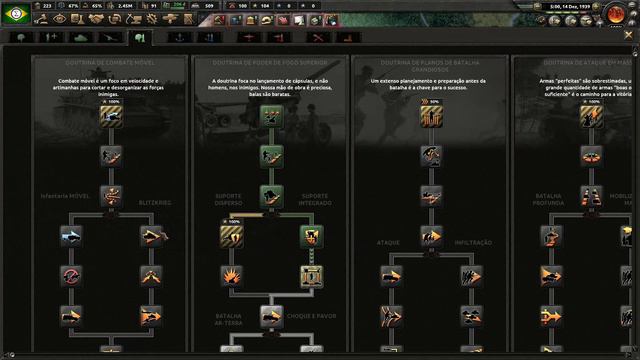640x360 pixels.
Task: Select crossed-out red circle Infantaria Móvel doctrine
Action: tap(71, 276)
